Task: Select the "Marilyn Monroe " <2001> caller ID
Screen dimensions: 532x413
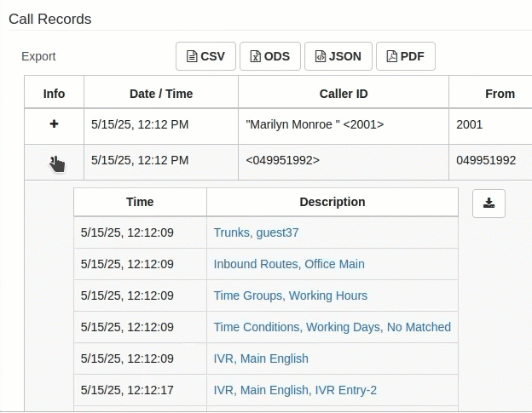Action: [315, 124]
